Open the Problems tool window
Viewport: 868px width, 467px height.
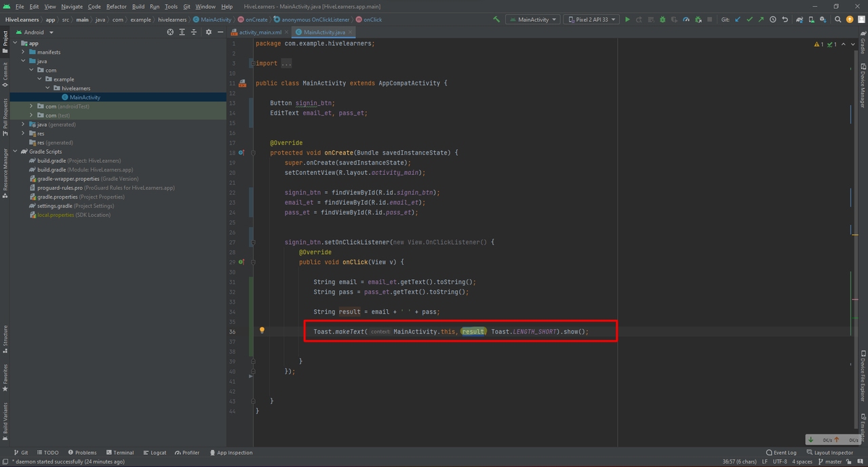pyautogui.click(x=83, y=452)
